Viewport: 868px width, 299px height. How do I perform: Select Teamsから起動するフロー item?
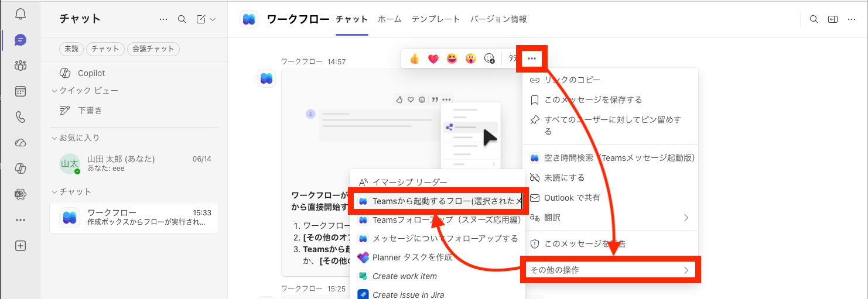point(438,201)
